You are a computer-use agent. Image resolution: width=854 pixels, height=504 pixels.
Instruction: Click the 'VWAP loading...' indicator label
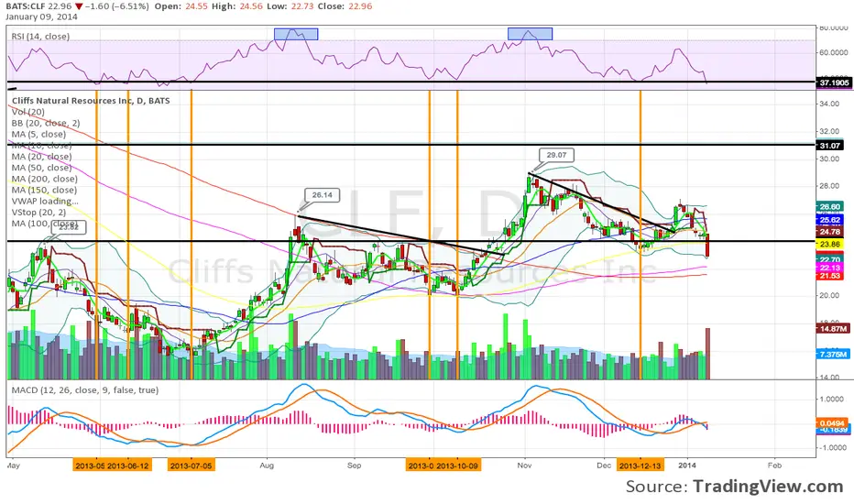click(45, 201)
